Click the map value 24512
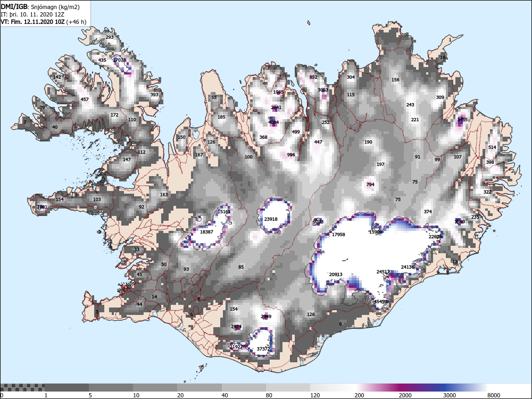Screen dimensions: 532x399 tap(383, 272)
